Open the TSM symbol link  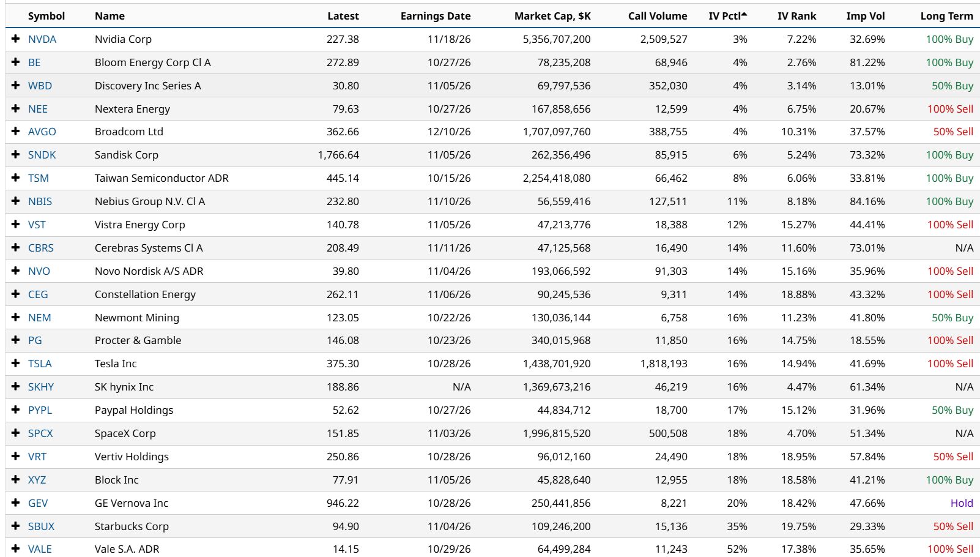39,178
